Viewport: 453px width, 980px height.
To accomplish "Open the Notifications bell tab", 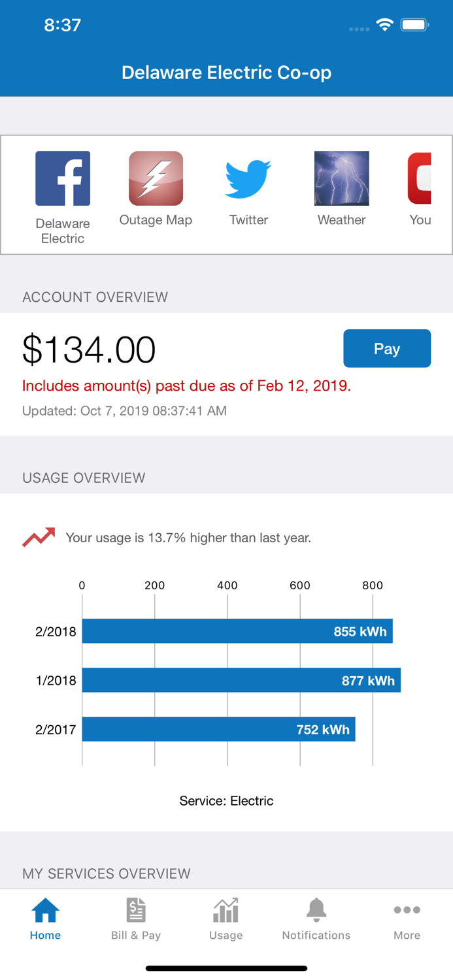I will [x=316, y=919].
